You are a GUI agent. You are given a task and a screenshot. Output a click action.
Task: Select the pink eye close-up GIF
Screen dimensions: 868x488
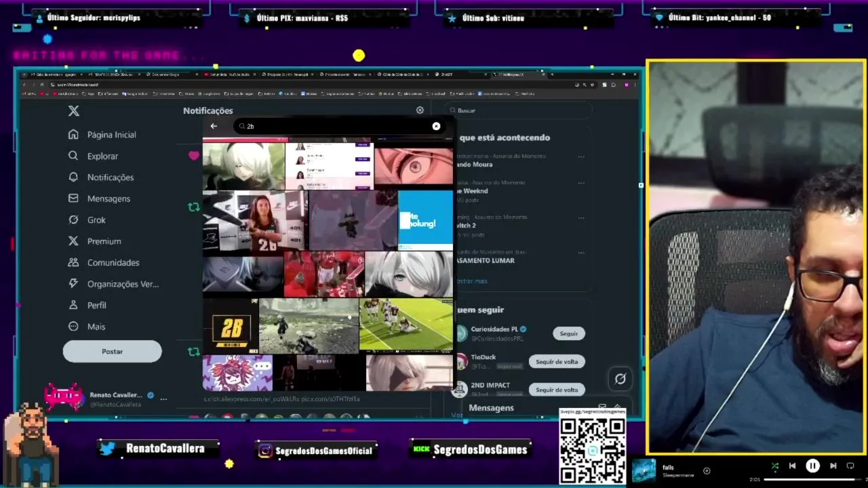pyautogui.click(x=414, y=166)
